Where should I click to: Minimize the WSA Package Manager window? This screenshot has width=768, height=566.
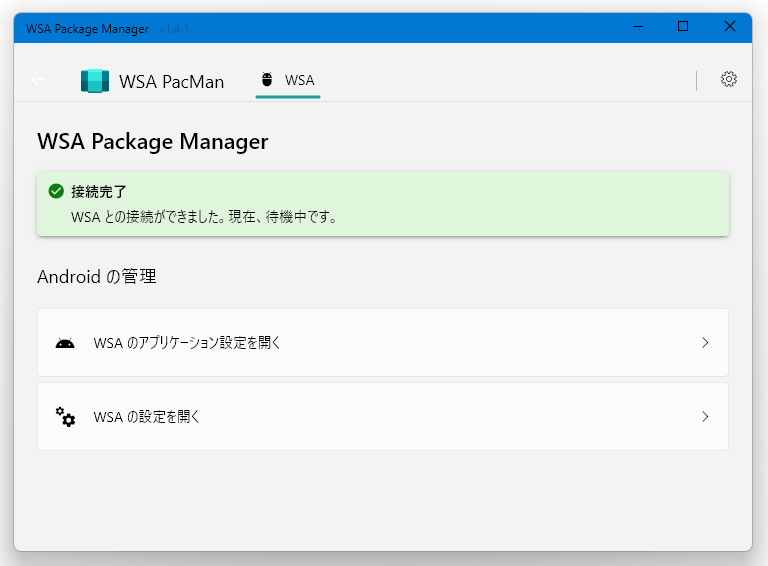click(x=638, y=27)
